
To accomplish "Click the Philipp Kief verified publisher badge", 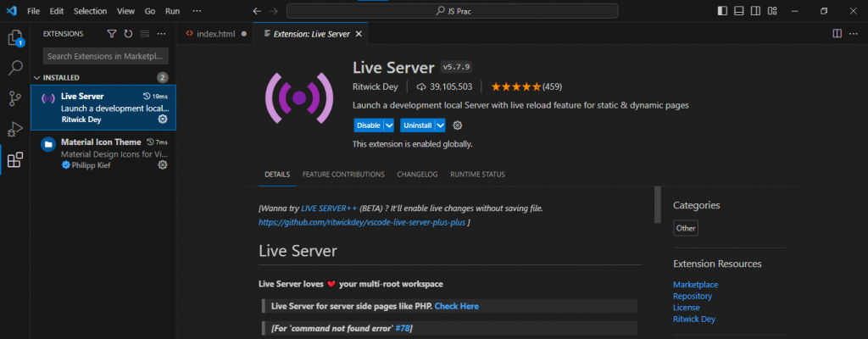I will coord(66,165).
